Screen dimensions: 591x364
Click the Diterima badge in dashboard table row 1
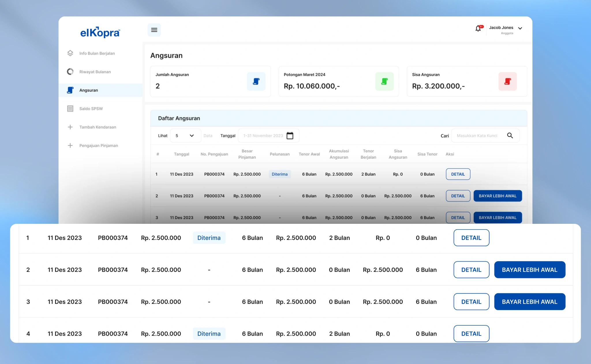point(280,174)
